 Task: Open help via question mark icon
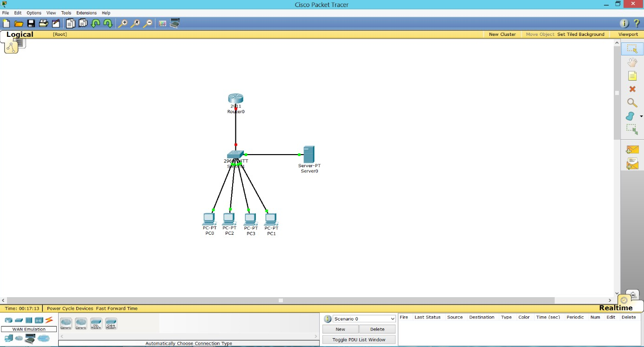tap(637, 23)
